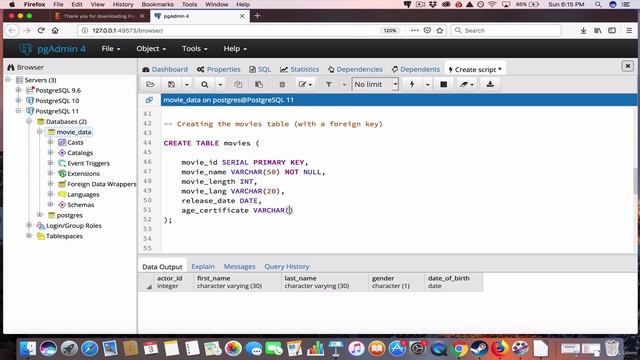Open the Query History tab
The height and width of the screenshot is (360, 640).
287,267
